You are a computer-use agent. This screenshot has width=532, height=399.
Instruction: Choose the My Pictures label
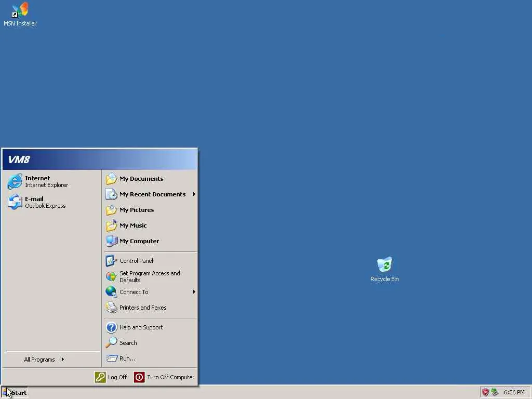(137, 210)
